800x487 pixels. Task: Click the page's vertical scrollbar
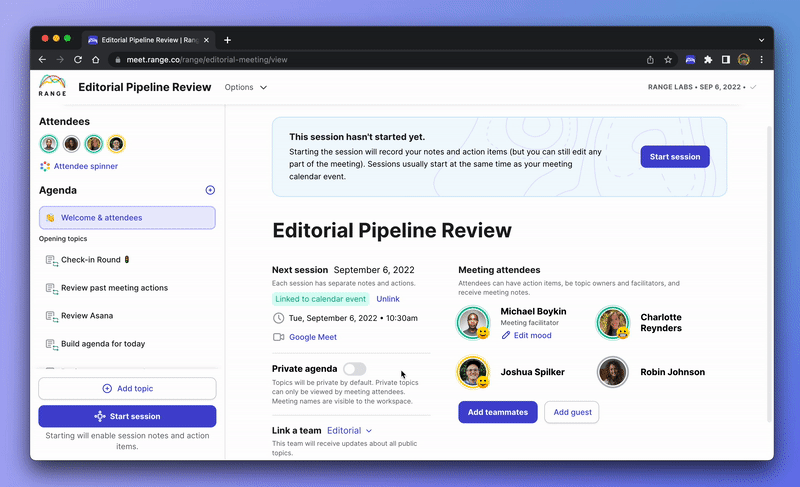tap(769, 274)
